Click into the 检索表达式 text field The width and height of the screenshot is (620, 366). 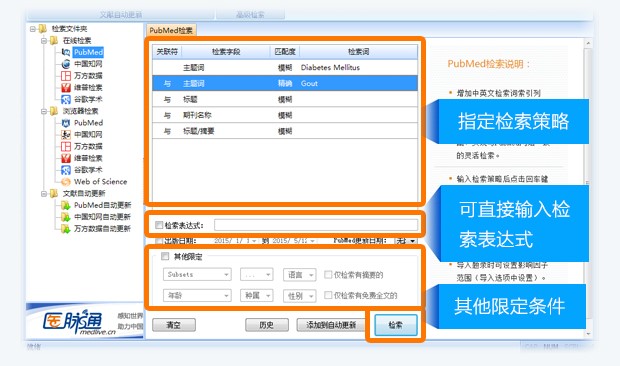[316, 225]
